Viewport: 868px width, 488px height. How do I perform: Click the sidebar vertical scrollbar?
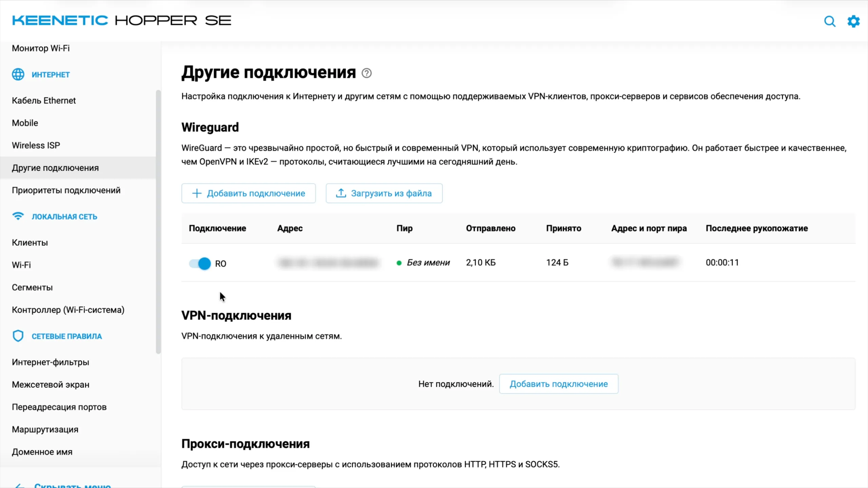point(158,222)
